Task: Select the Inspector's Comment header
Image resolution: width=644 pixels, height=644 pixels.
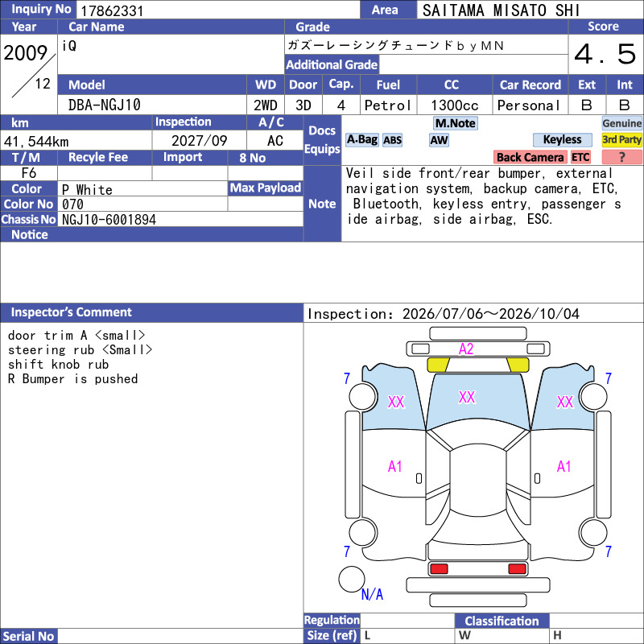Action: coord(151,312)
